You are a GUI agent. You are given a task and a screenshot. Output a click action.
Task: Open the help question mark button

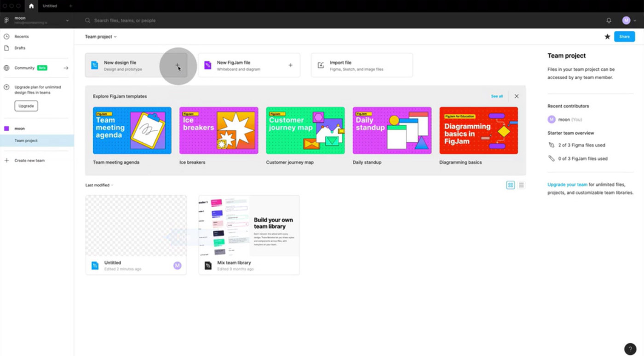click(630, 349)
